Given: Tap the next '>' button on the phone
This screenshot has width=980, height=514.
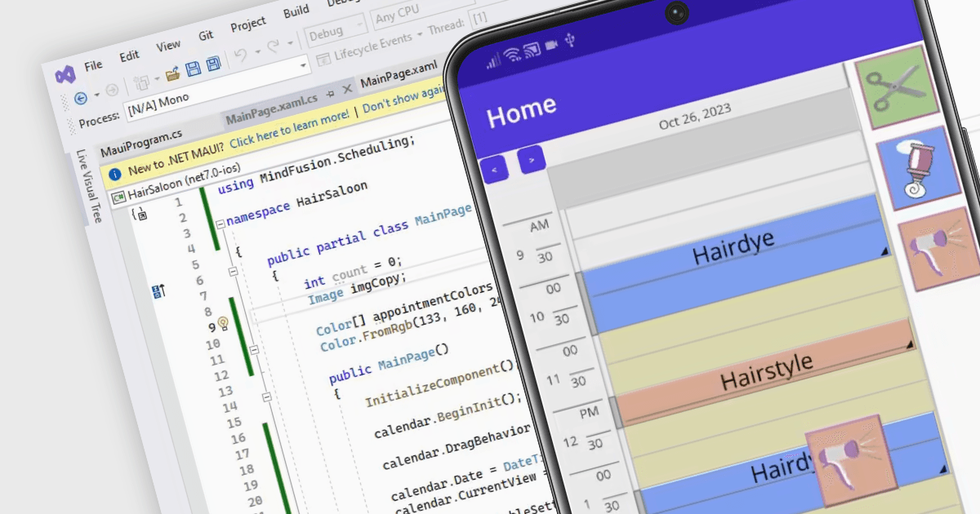Looking at the screenshot, I should tap(532, 160).
